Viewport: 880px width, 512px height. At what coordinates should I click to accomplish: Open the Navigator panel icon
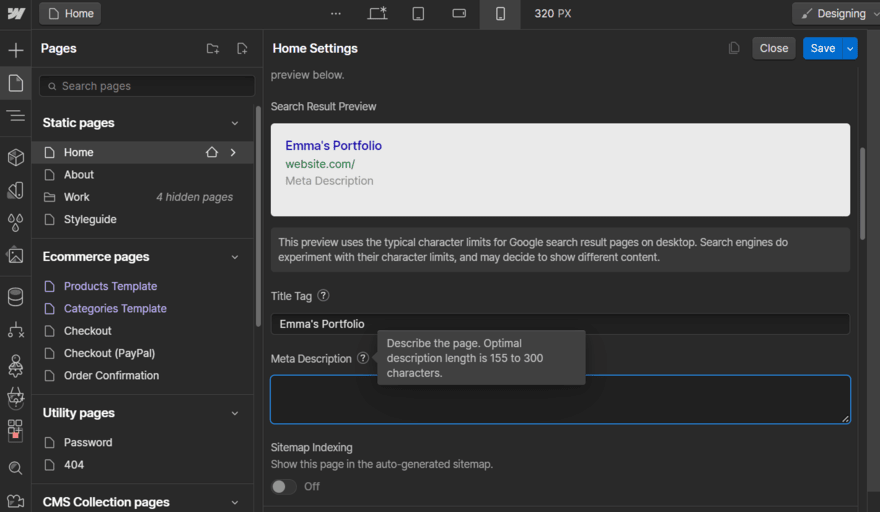coord(16,116)
